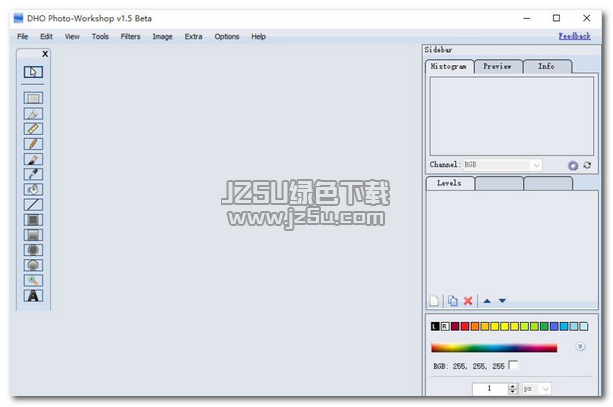
Task: Open the Tools menu
Action: 100,36
